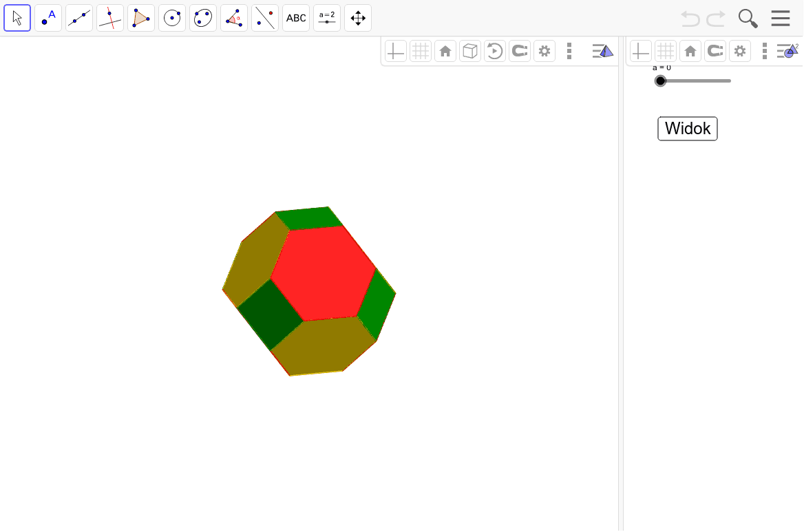Image resolution: width=804 pixels, height=532 pixels.
Task: Open Graphics 2 more options dots
Action: (x=765, y=51)
